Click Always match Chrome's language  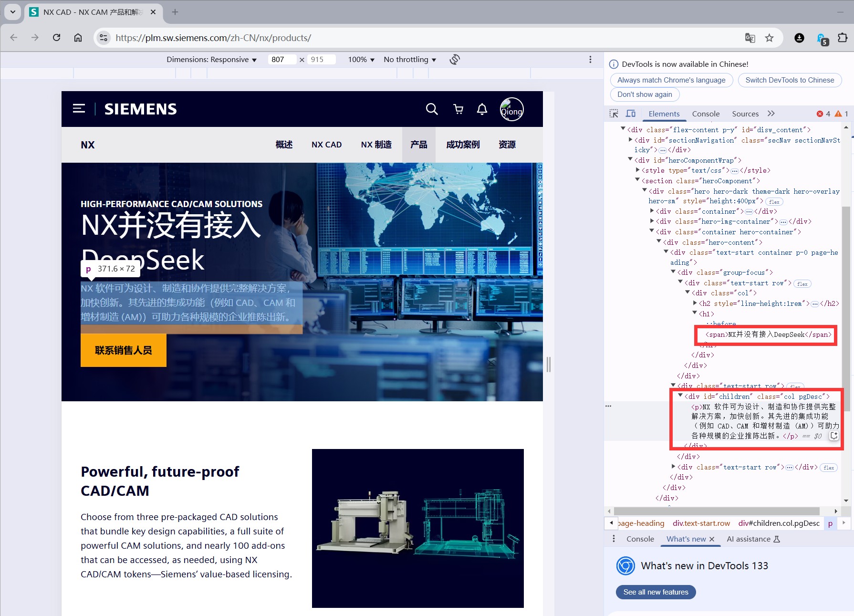coord(671,80)
